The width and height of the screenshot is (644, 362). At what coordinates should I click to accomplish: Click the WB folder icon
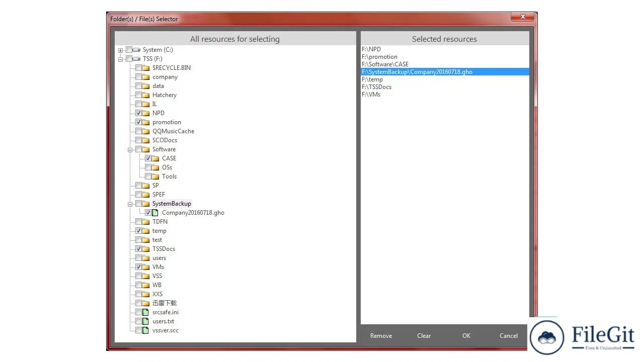(146, 285)
